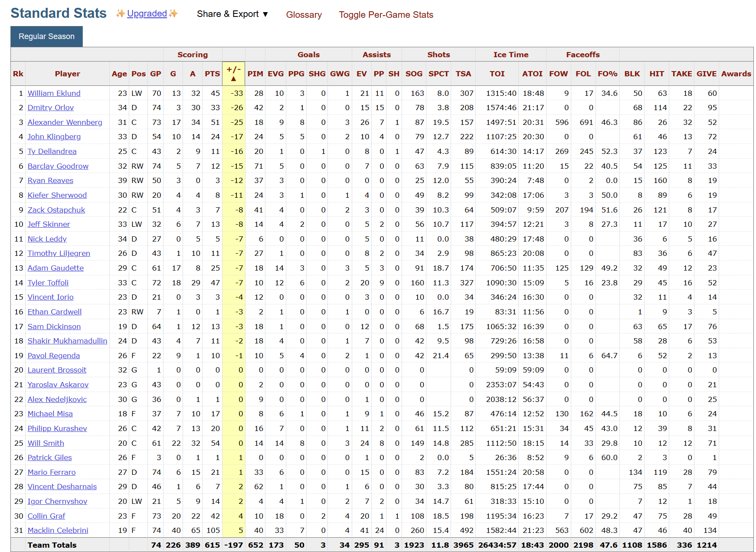Viewport: 756px width, 552px height.
Task: Click the Sam Dickinson link
Action: [54, 327]
